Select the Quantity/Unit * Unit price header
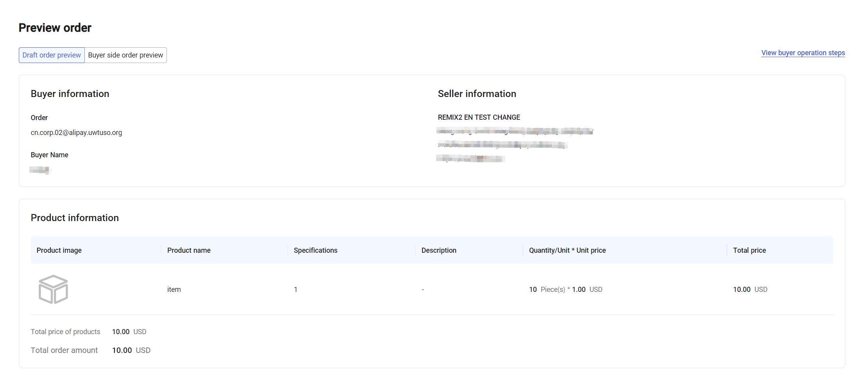This screenshot has width=868, height=376. 567,250
